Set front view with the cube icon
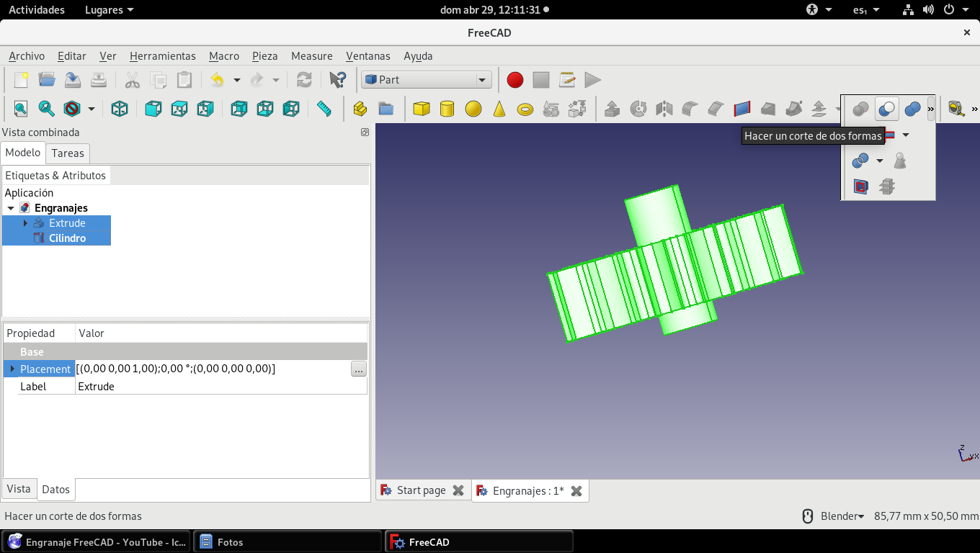This screenshot has width=980, height=553. [153, 109]
